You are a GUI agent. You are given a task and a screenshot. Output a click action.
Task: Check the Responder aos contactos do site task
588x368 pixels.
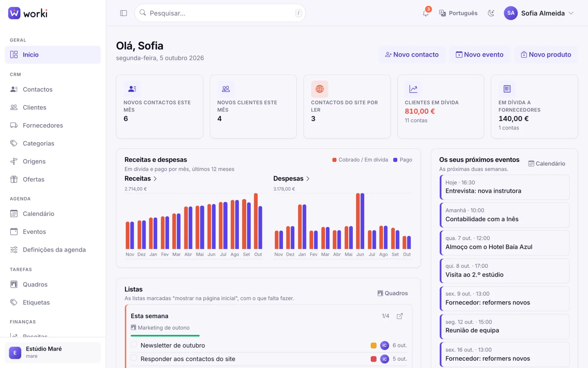(x=134, y=358)
